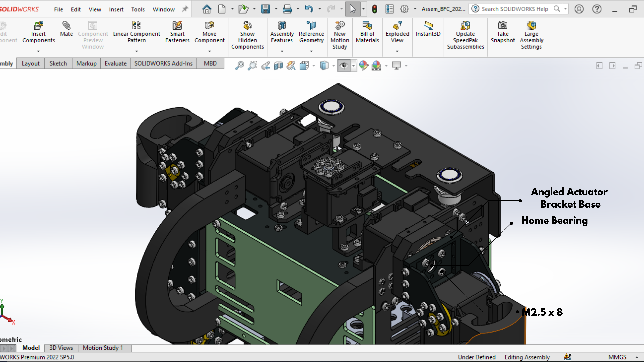
Task: Generate a Bill of Materials
Action: (x=367, y=32)
